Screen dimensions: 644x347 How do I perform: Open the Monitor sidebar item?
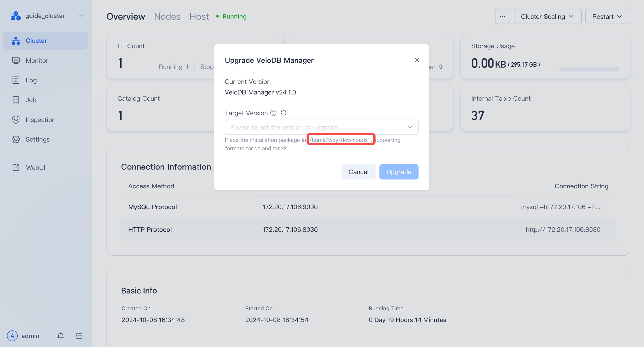45,61
